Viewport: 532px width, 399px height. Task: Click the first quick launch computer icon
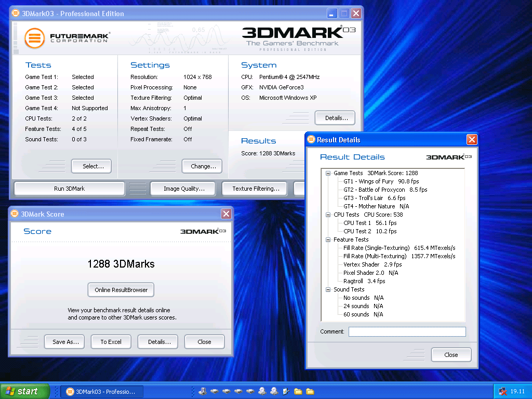point(203,392)
